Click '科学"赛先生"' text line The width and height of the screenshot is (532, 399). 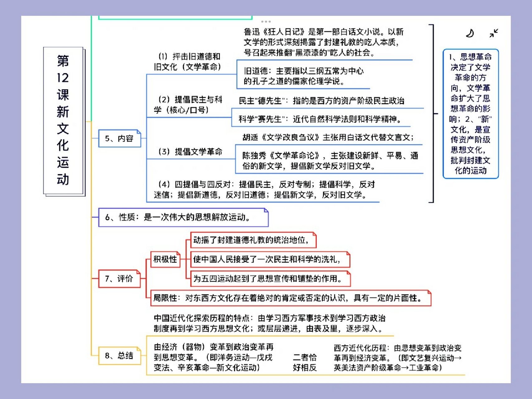pos(321,119)
